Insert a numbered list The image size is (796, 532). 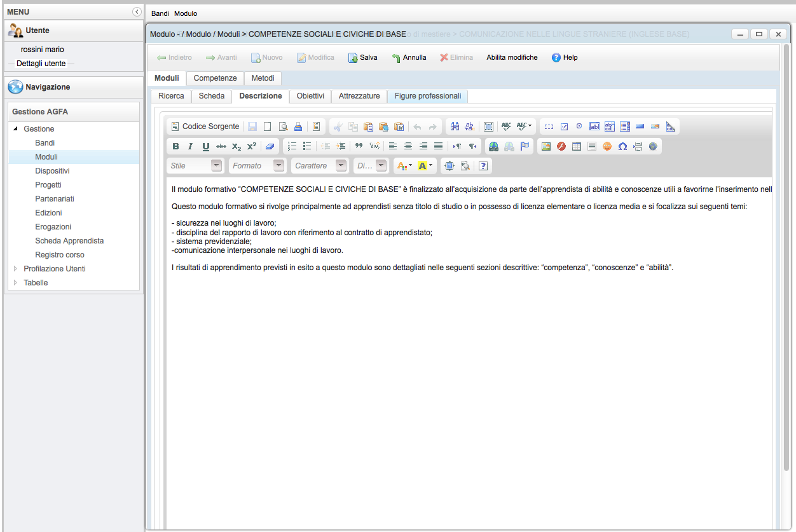[x=292, y=146]
